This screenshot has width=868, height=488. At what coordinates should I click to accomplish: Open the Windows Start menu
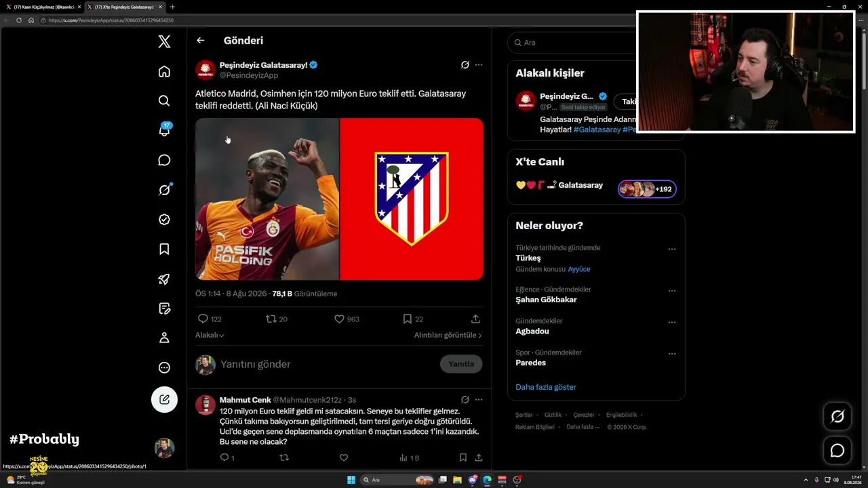pos(351,480)
